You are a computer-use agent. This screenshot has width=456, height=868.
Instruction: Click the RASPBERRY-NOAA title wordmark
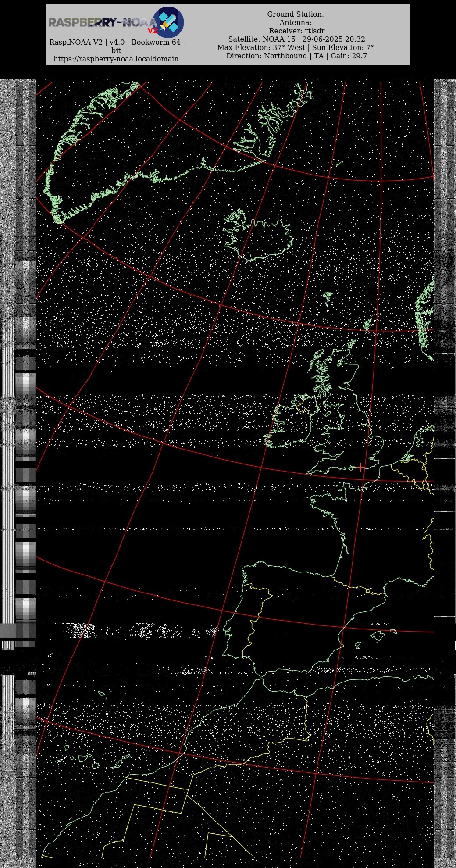tap(103, 22)
